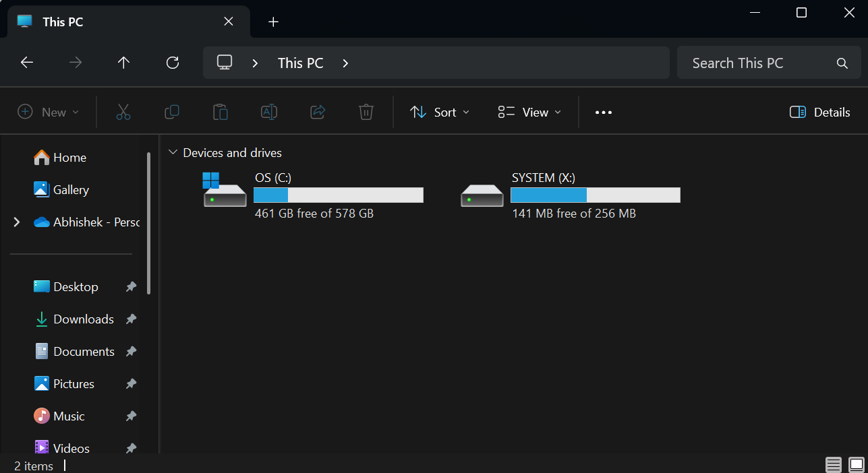
Task: Paste using the clipboard icon
Action: (220, 112)
